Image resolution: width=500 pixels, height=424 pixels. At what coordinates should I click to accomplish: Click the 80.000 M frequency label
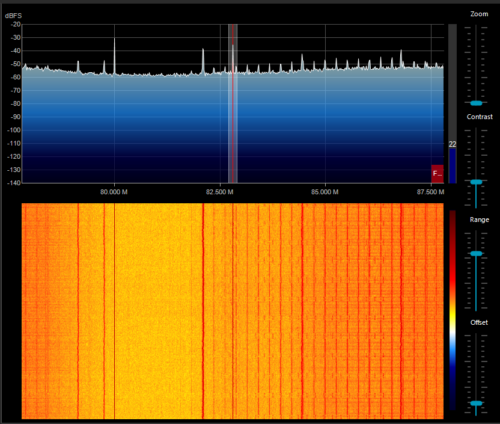tap(114, 192)
